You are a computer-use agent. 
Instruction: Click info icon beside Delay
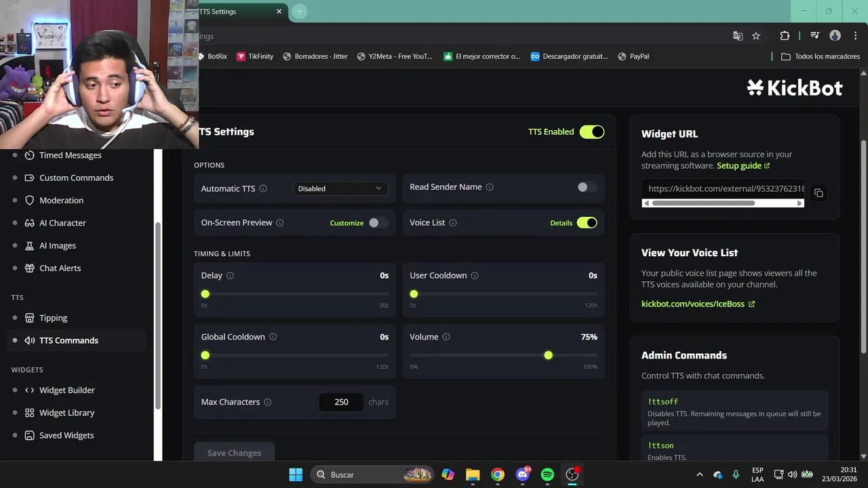230,276
